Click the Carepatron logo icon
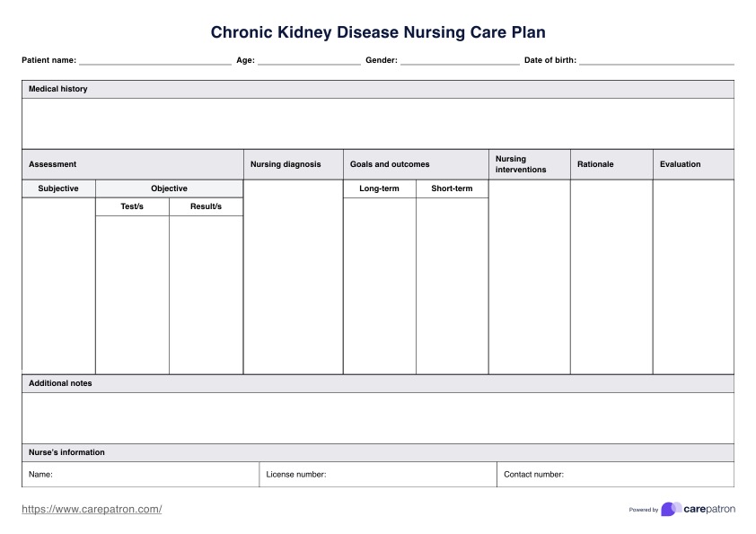The image size is (756, 534). point(671,509)
